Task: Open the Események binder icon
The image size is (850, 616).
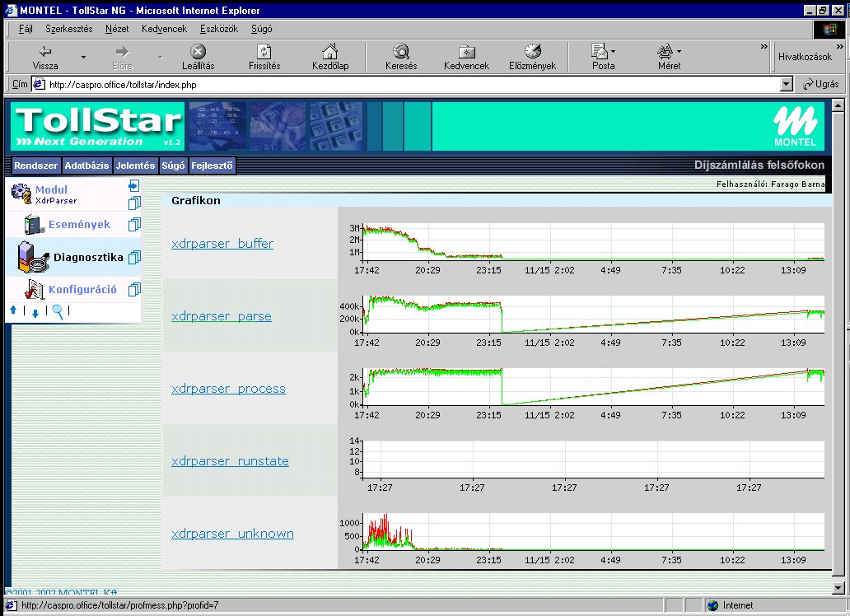Action: pos(34,224)
